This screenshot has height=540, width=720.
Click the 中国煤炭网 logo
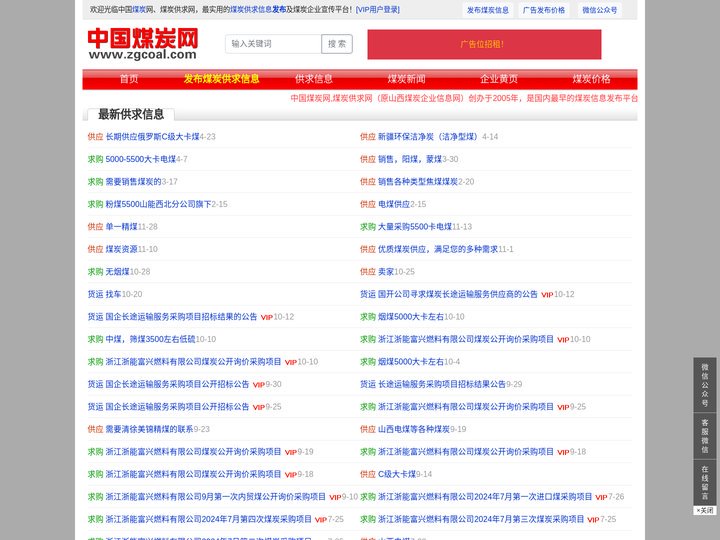coord(143,44)
